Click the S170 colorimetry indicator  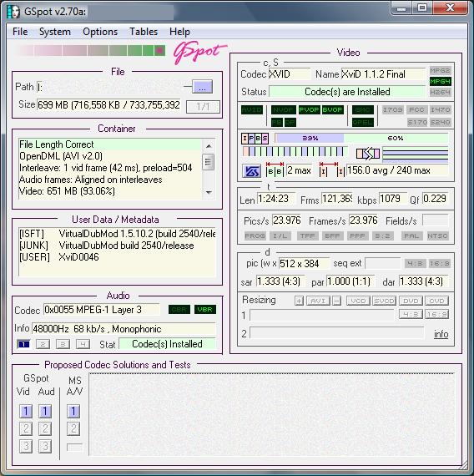click(x=417, y=122)
